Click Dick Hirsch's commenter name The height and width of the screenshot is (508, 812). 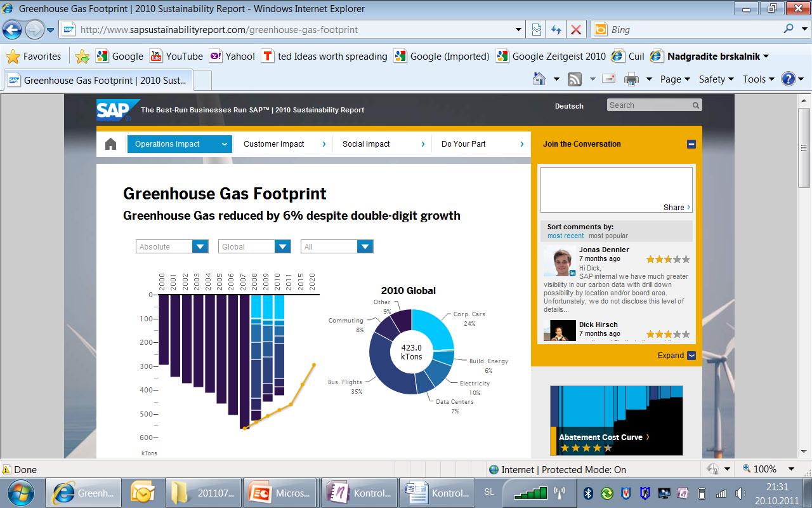tap(598, 324)
